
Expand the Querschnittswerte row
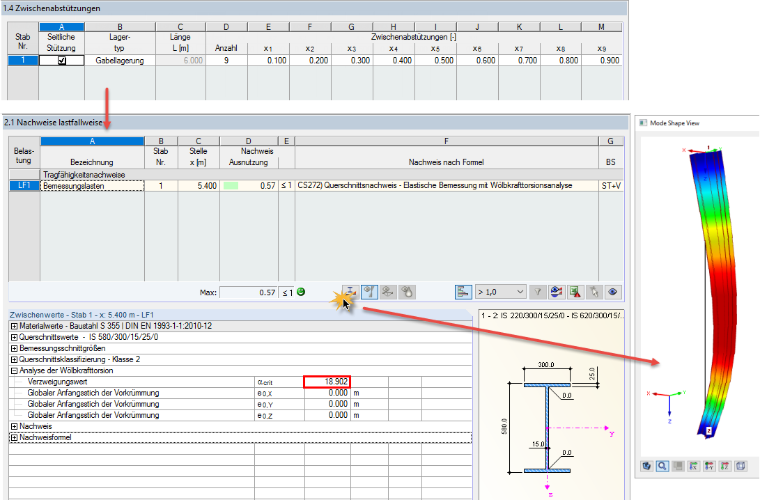[14, 337]
